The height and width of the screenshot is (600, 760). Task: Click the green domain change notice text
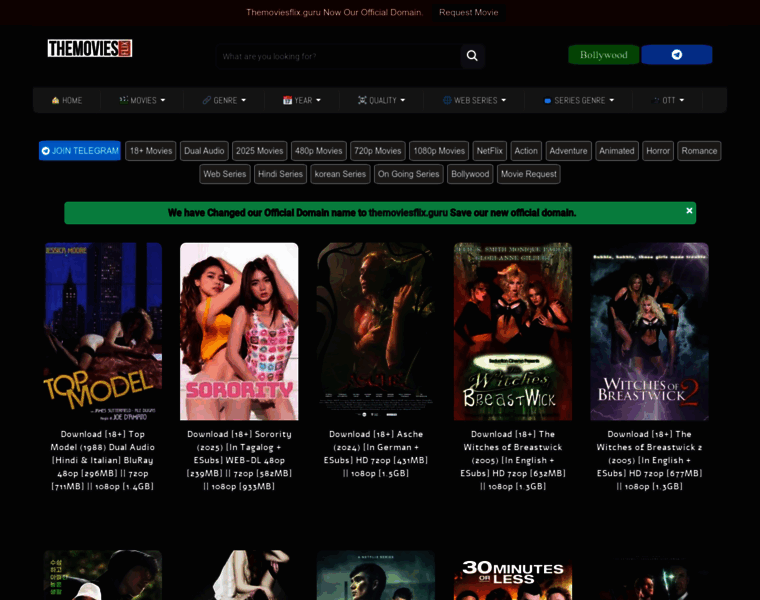(x=372, y=213)
